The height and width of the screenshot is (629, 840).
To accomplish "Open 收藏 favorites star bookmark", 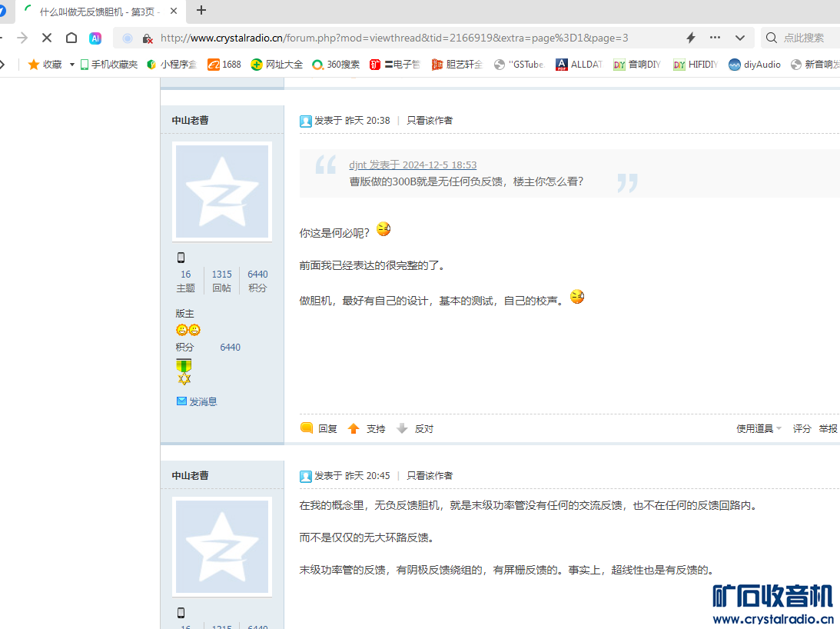I will pos(45,65).
